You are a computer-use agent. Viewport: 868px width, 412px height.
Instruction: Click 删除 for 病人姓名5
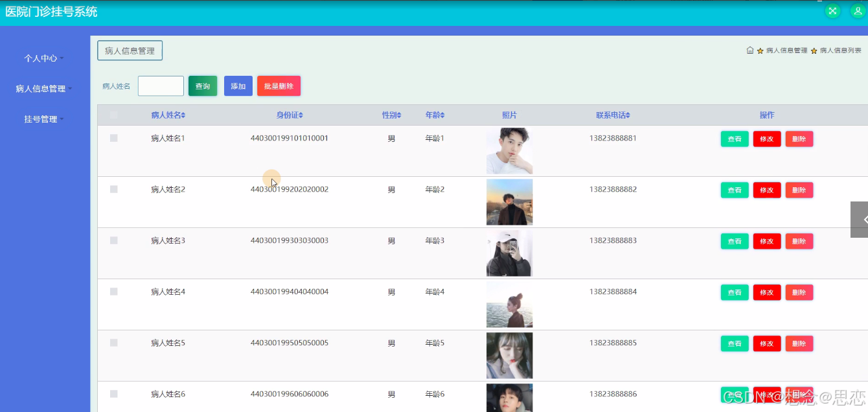pos(799,344)
